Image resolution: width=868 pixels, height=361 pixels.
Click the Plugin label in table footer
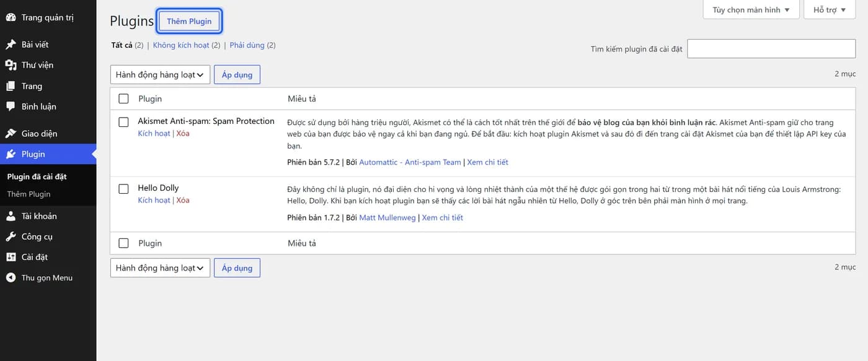[x=150, y=243]
